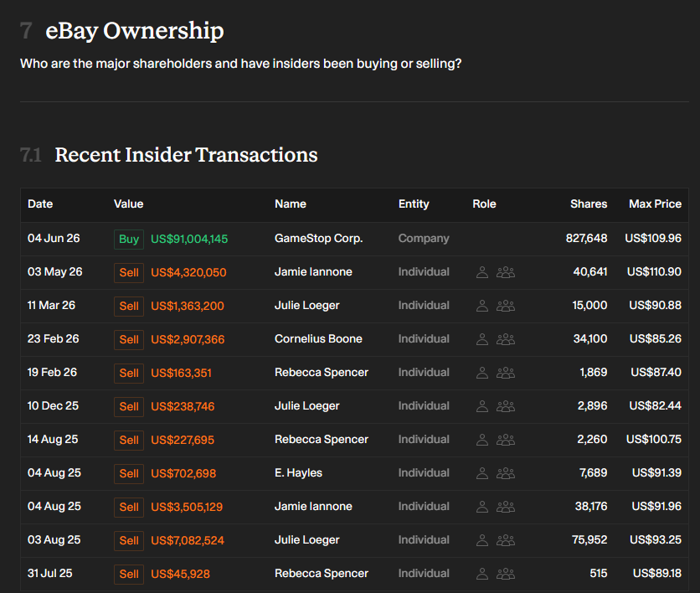Click value US$3,505,129
This screenshot has width=700, height=593.
[187, 508]
